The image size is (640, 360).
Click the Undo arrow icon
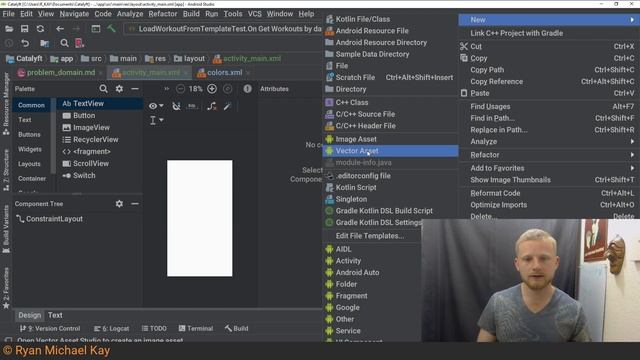[x=25, y=43]
